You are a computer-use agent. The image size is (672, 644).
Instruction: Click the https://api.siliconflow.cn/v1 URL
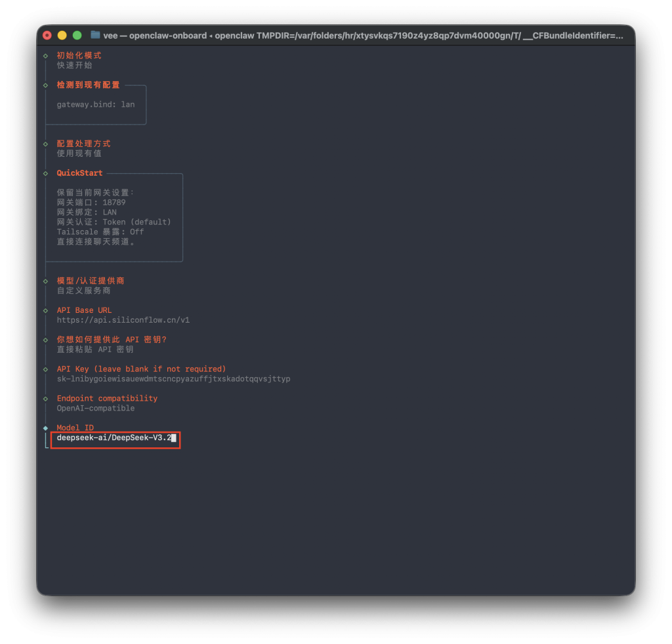(123, 319)
